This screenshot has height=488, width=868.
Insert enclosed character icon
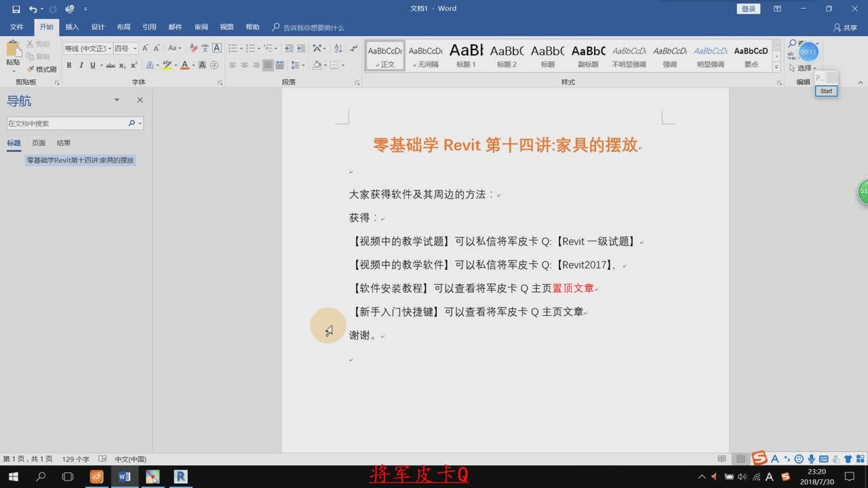pyautogui.click(x=214, y=66)
